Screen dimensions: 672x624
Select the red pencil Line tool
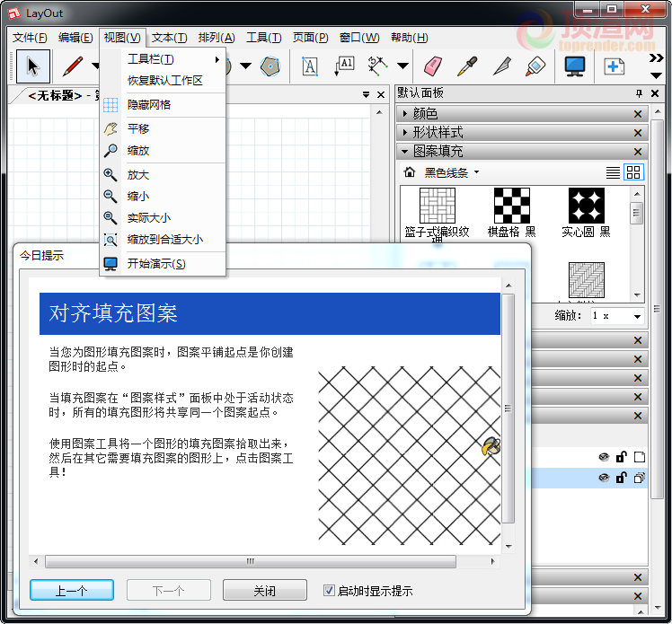tap(73, 66)
